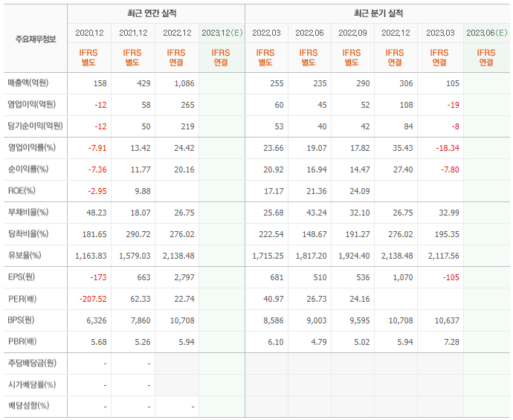Select the '주당배당금(원)' row label

point(32,364)
